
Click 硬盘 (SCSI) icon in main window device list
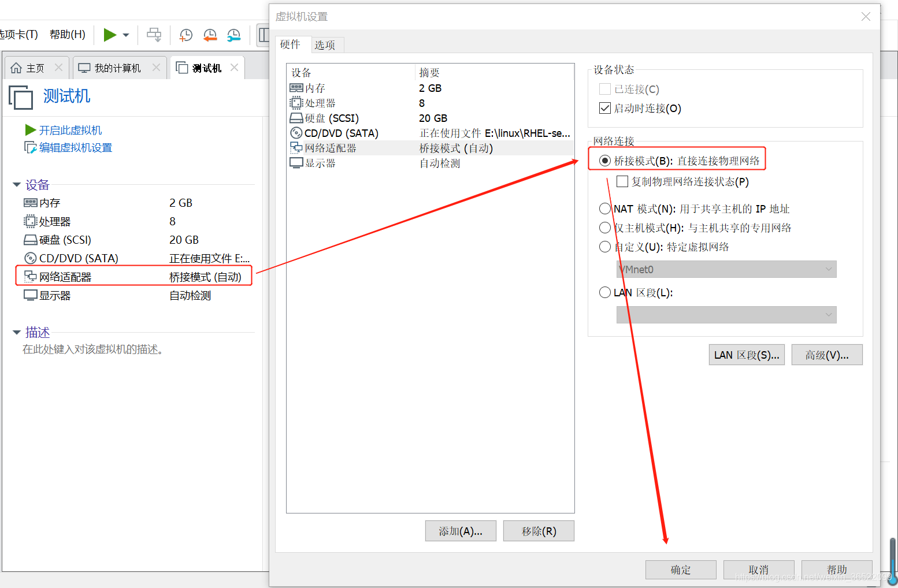(x=30, y=240)
